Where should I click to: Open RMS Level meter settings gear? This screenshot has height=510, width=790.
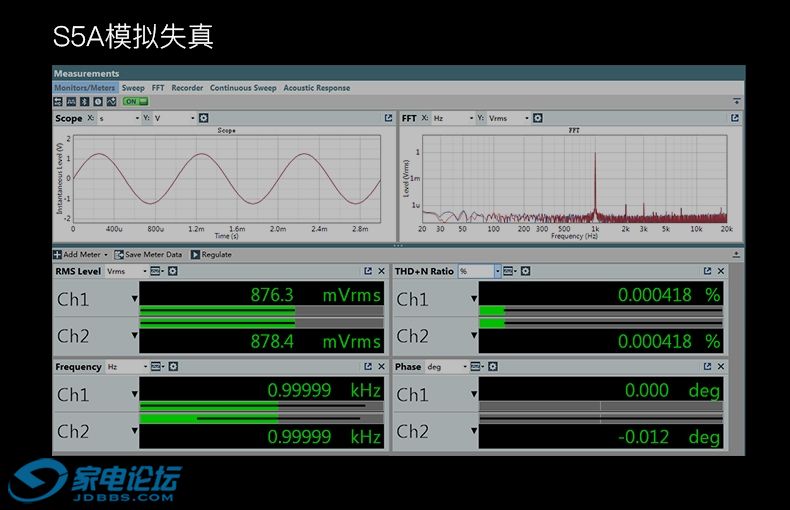(172, 271)
